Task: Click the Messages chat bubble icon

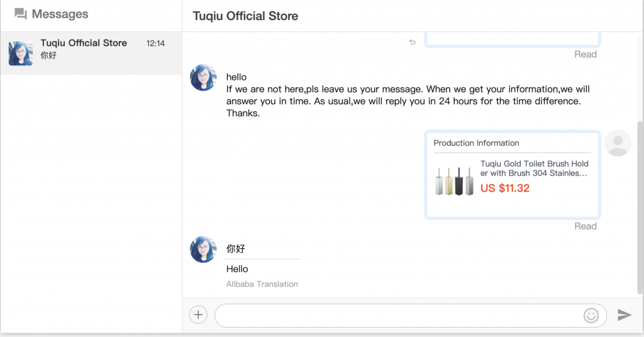Action: (21, 14)
